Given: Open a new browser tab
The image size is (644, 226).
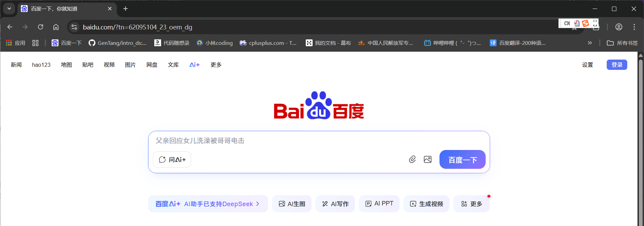Looking at the screenshot, I should (126, 9).
